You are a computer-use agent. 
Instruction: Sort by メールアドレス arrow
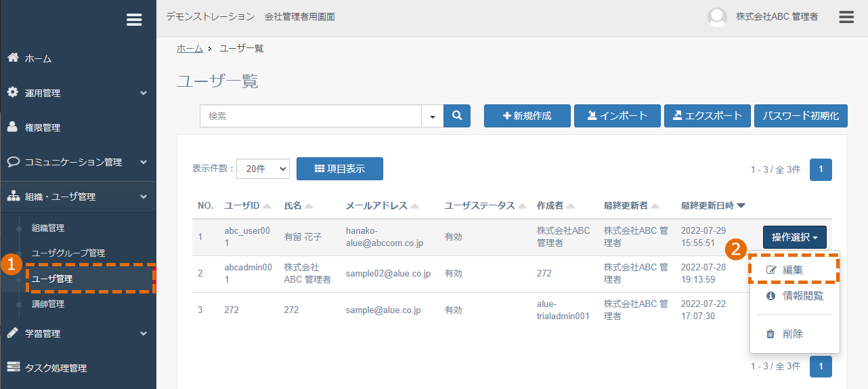click(x=414, y=206)
